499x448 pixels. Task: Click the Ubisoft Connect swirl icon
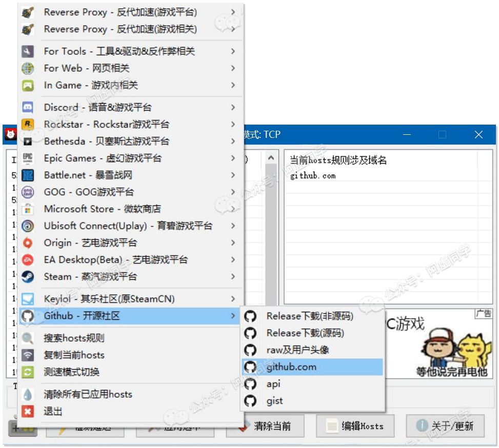click(x=28, y=226)
